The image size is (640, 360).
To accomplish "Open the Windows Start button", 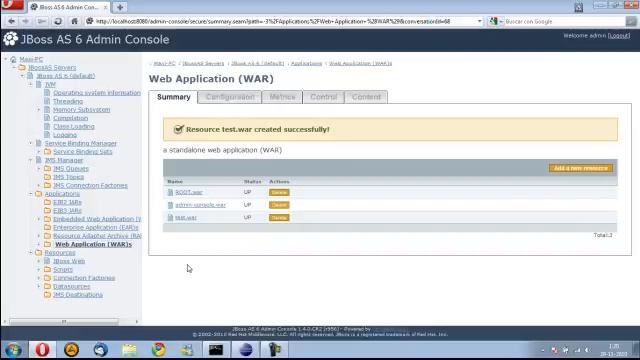I will coord(13,350).
